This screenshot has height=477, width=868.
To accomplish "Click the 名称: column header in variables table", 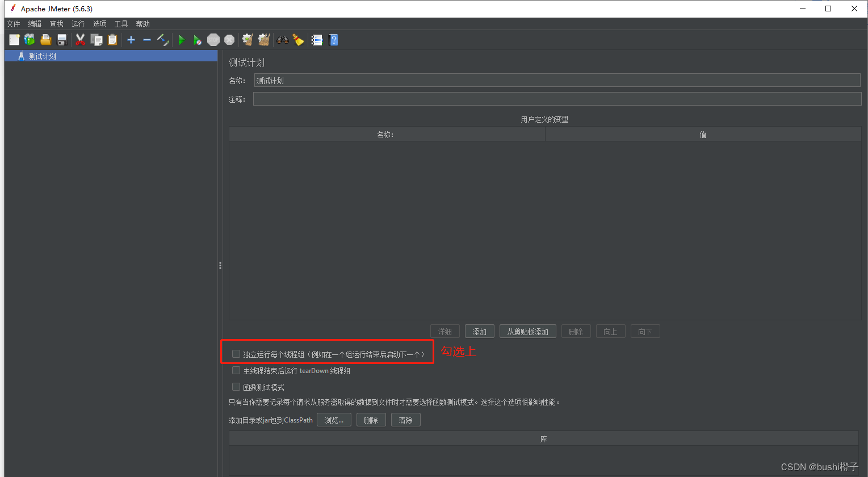I will coord(387,135).
